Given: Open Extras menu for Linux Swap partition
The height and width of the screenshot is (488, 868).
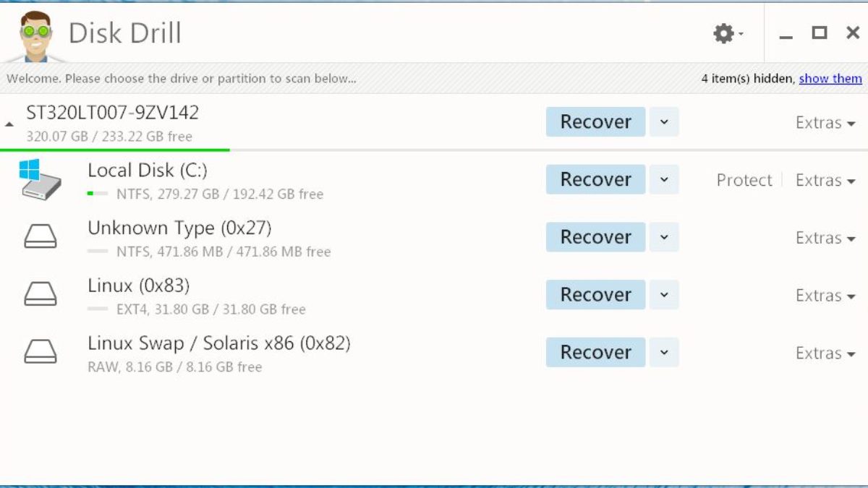Looking at the screenshot, I should pos(825,354).
